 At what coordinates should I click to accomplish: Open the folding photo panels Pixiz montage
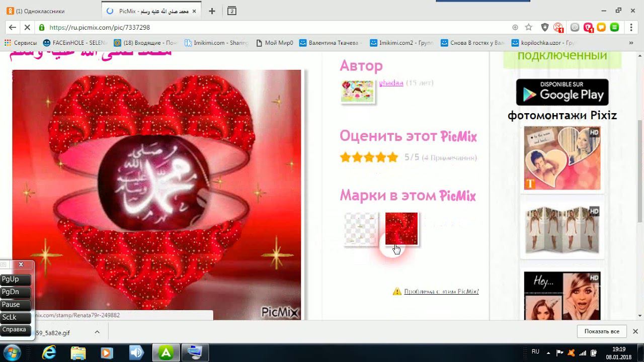(562, 229)
